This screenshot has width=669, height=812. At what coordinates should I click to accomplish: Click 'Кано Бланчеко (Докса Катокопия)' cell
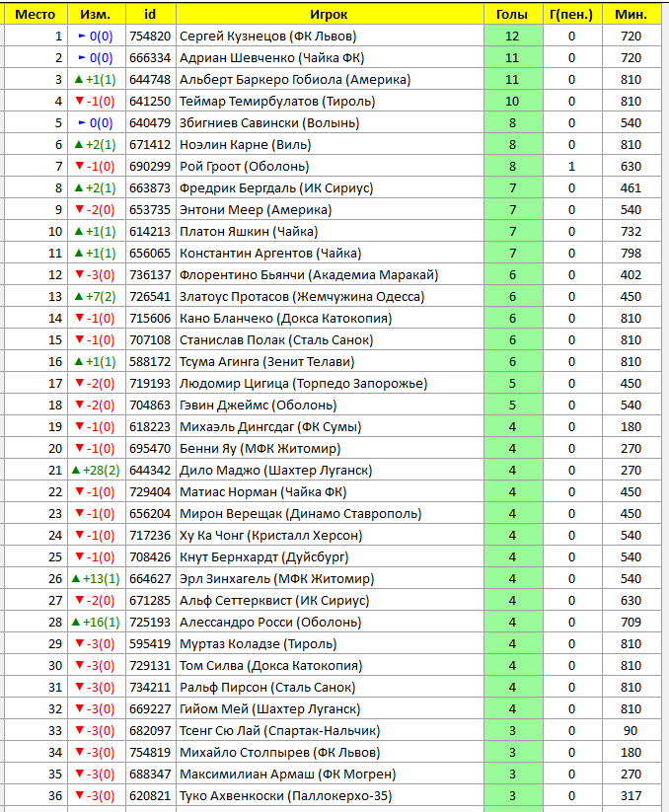pos(330,319)
